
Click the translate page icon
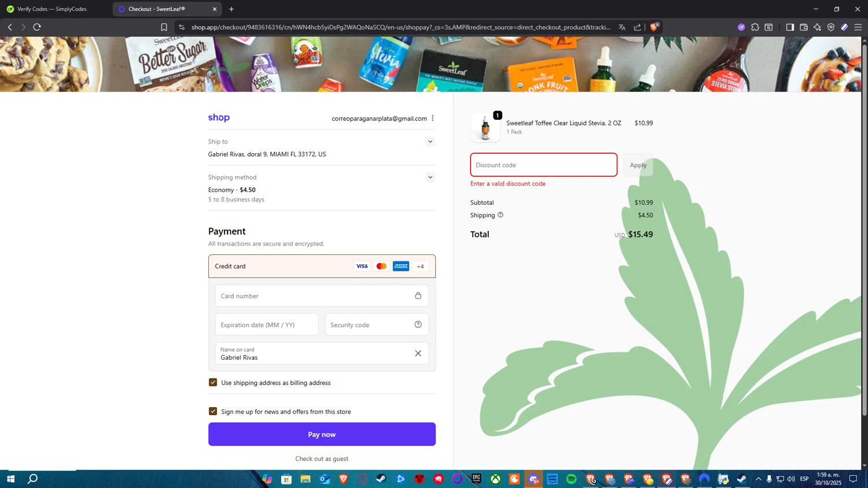[x=622, y=27]
